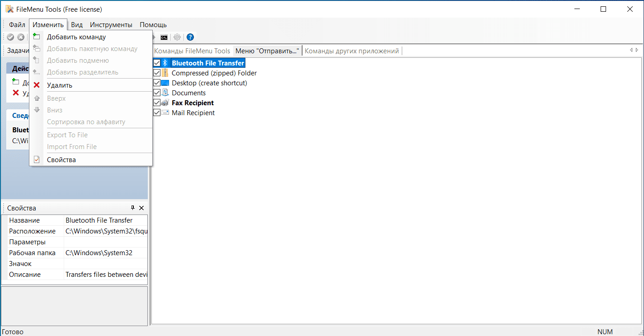The height and width of the screenshot is (336, 644).
Task: Click the empty Параметры value field
Action: click(x=106, y=242)
